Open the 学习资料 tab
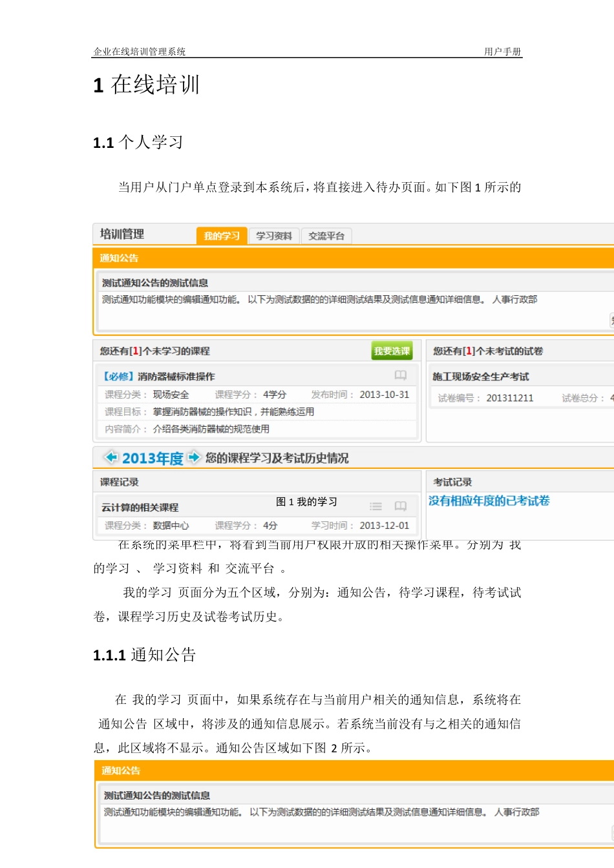The image size is (614, 868). (x=274, y=236)
